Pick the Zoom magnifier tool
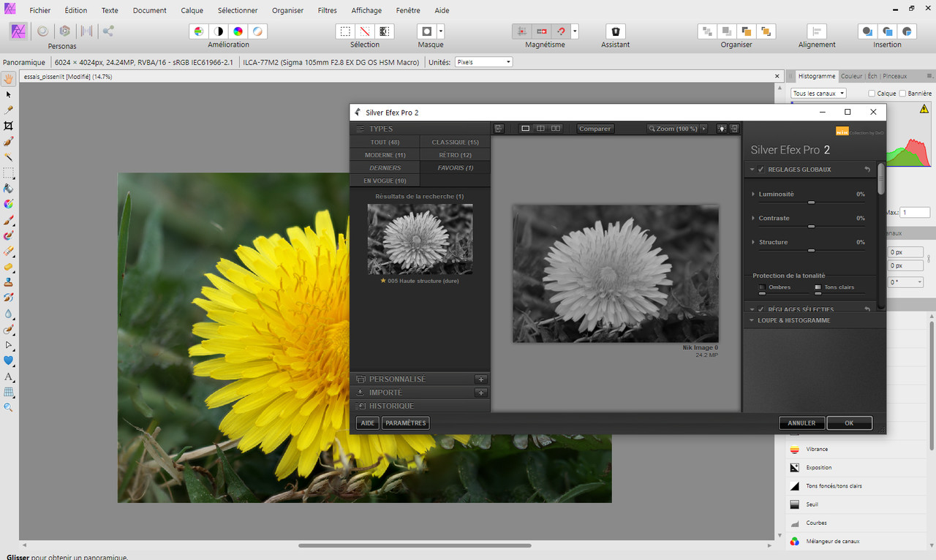 [9, 407]
